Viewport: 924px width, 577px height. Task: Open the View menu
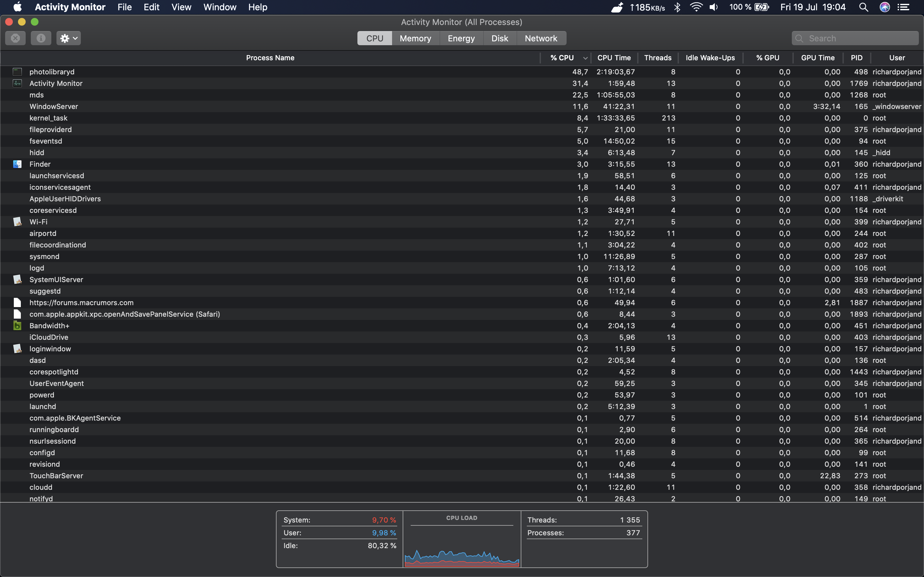pyautogui.click(x=181, y=7)
